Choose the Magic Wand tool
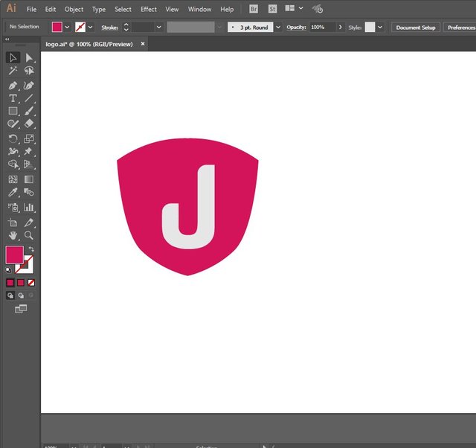476x448 pixels. pyautogui.click(x=13, y=71)
